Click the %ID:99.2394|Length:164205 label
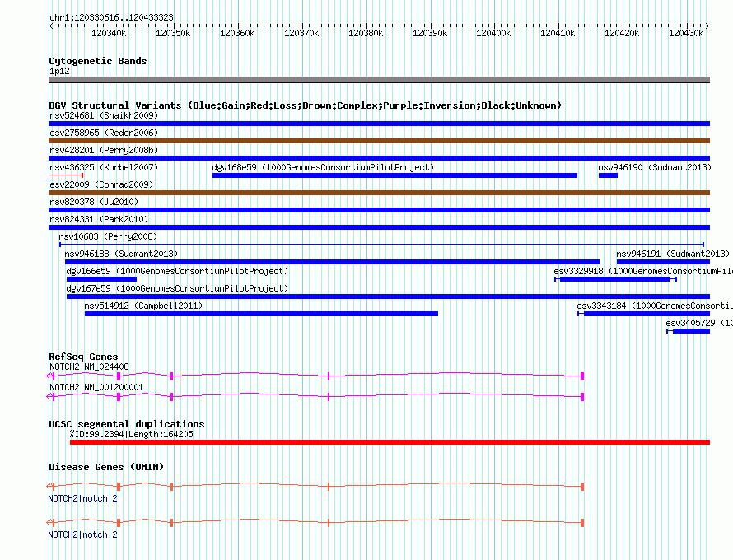Screen dimensions: 733x560 [x=131, y=434]
